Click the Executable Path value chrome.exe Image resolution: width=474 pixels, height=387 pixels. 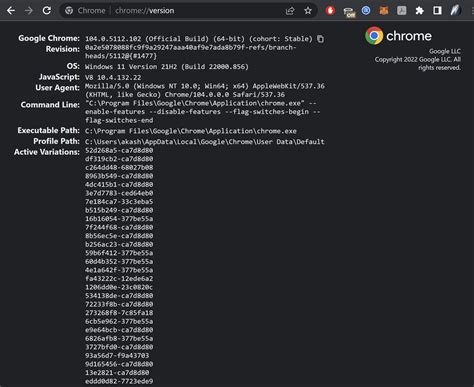tap(191, 131)
